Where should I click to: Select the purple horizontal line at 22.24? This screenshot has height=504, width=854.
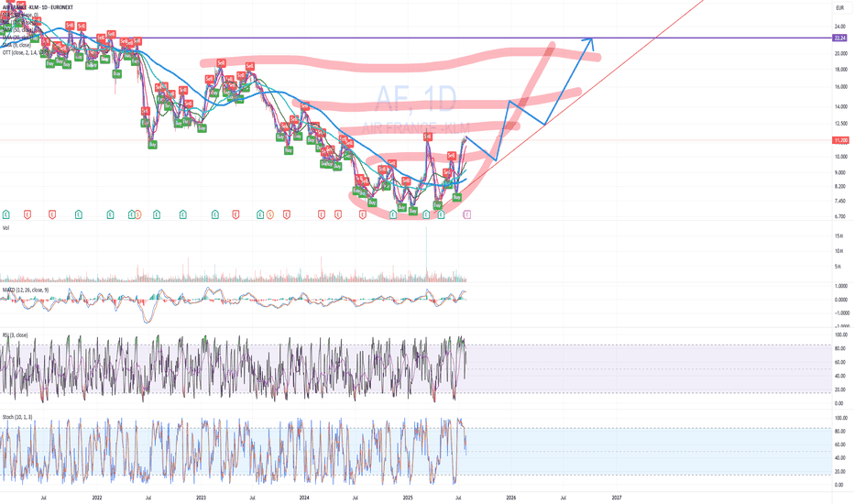pyautogui.click(x=416, y=38)
